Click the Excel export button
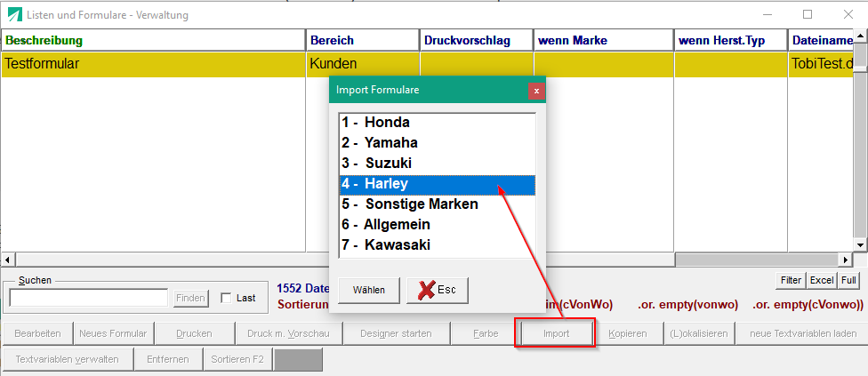Viewport: 868px width, 376px height. [822, 280]
